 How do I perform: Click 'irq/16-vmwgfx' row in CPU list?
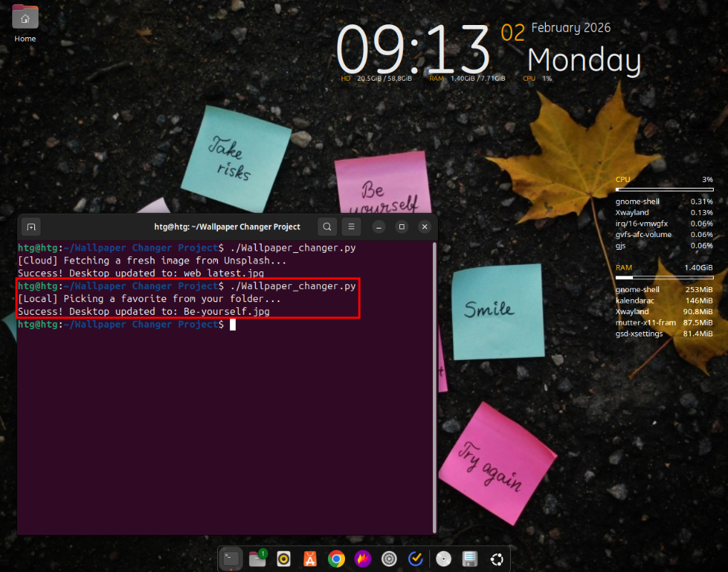point(664,224)
